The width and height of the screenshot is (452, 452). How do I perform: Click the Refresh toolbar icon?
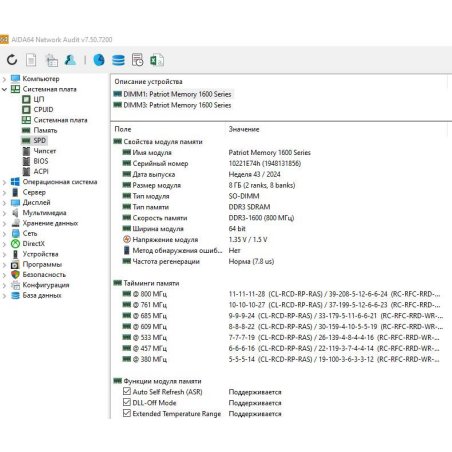(12, 60)
